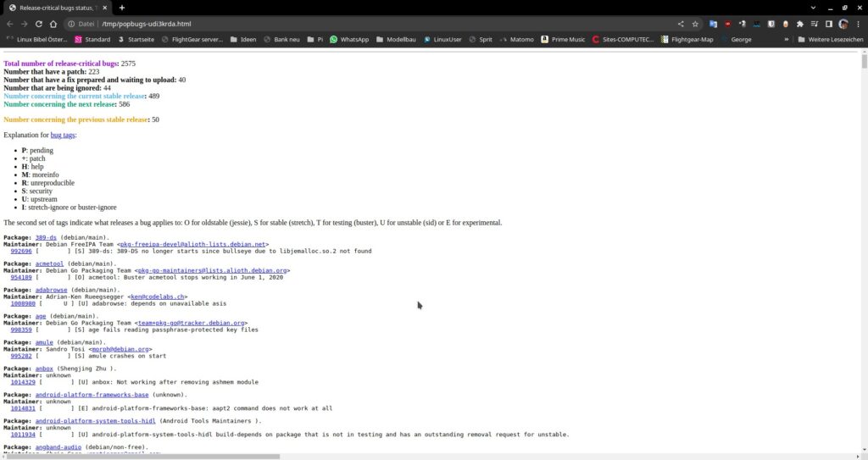Open the Pi bookmark folder
Image resolution: width=868 pixels, height=460 pixels.
[315, 39]
